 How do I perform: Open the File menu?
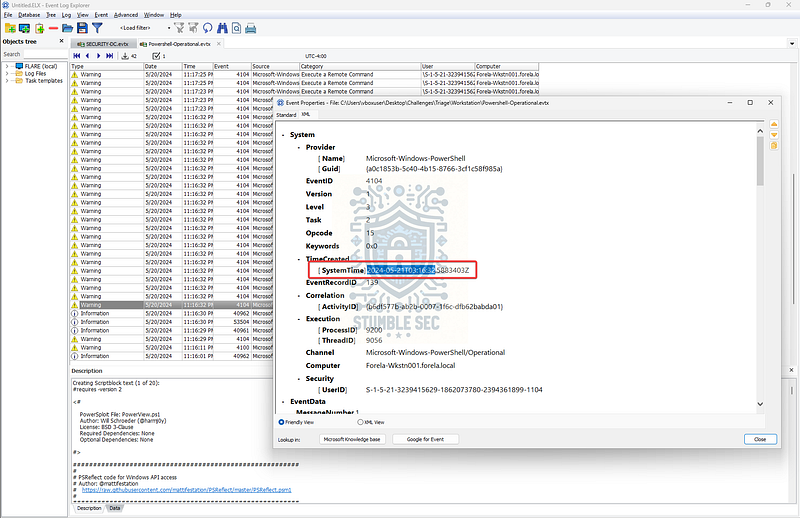coord(8,15)
